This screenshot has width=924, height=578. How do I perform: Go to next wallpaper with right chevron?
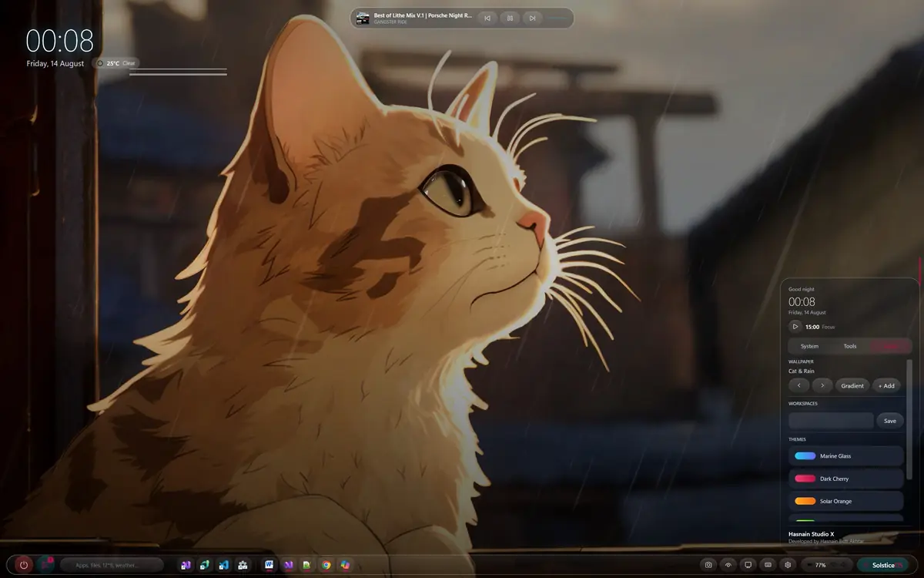(822, 385)
